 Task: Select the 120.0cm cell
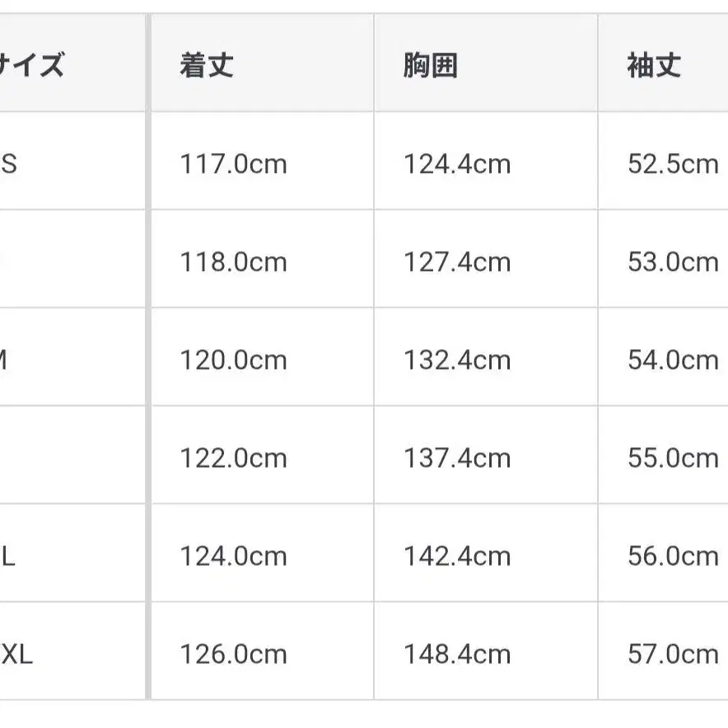233,360
